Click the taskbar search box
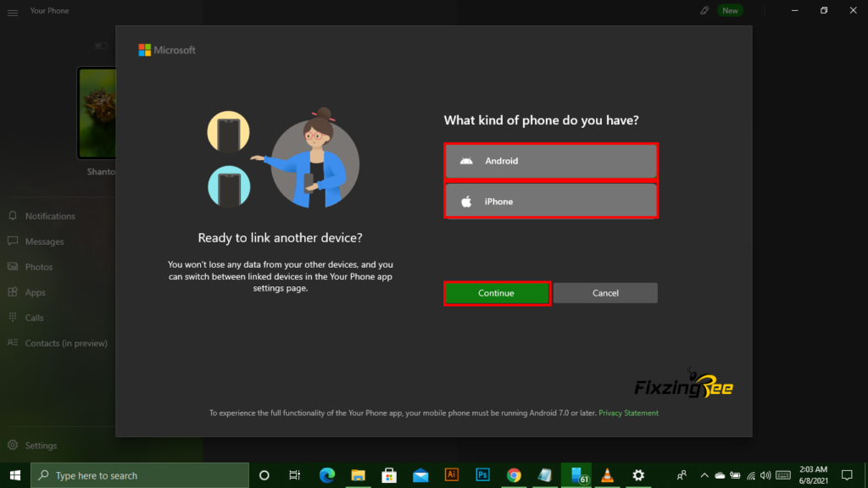 140,475
